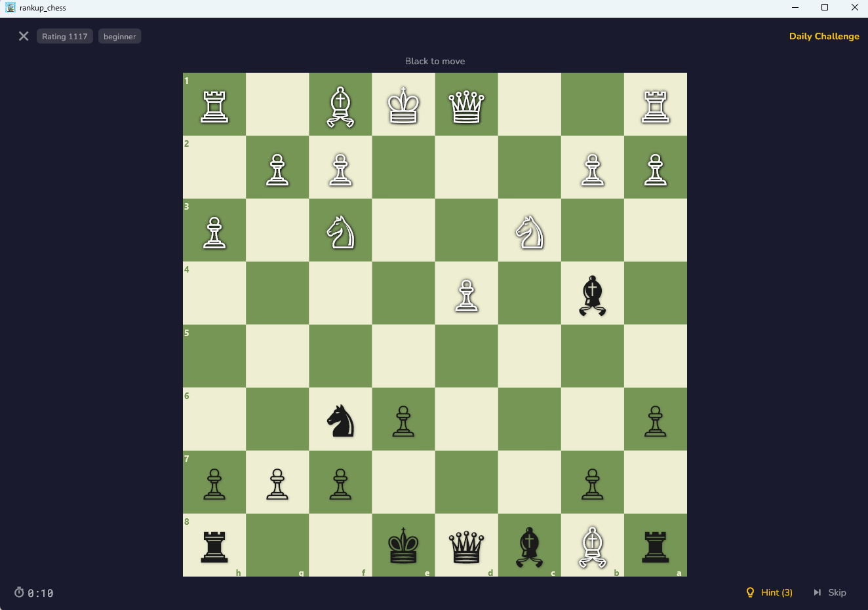The height and width of the screenshot is (610, 868).
Task: Select the black rook on a8
Action: coord(655,546)
